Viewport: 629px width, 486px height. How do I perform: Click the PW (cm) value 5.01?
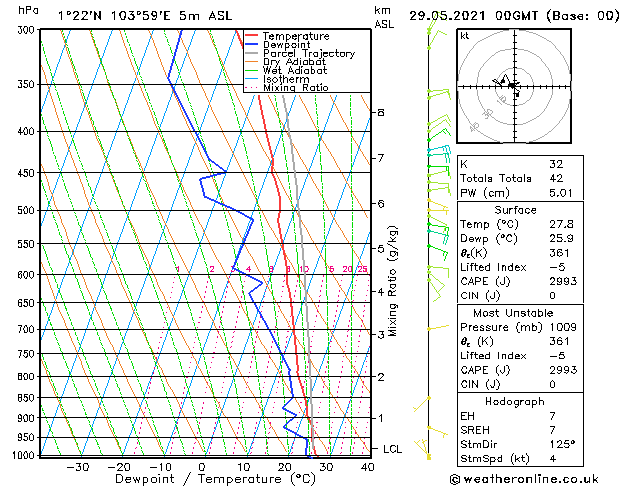pyautogui.click(x=561, y=193)
